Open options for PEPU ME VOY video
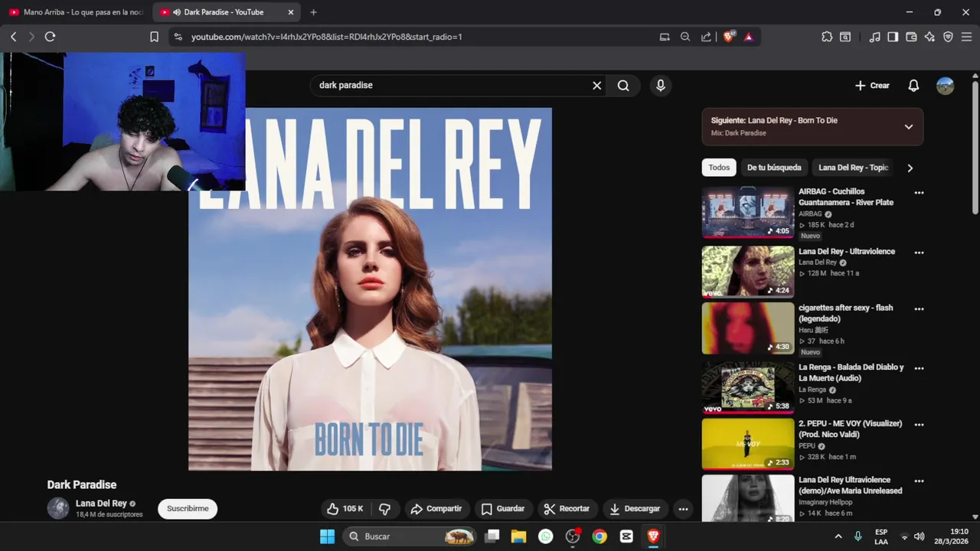 click(919, 425)
